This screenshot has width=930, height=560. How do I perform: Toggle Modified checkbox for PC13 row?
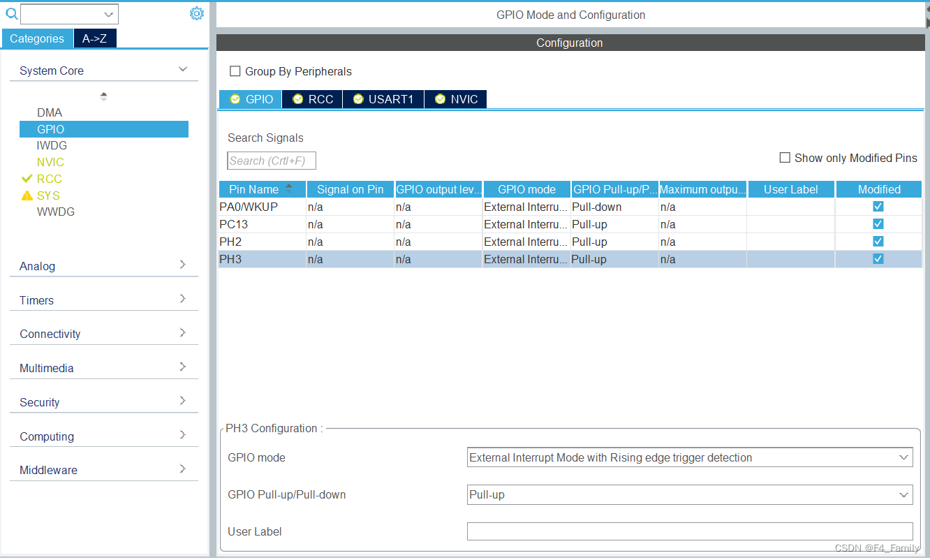(878, 224)
